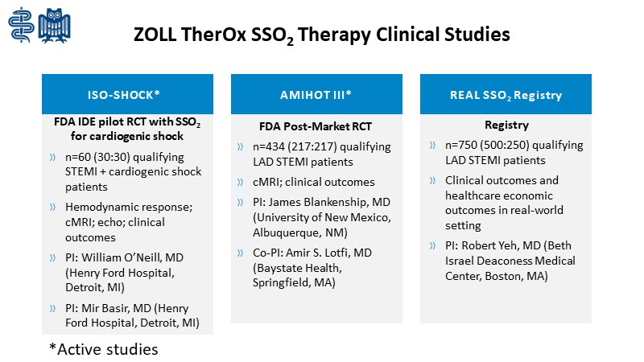
Task: Click the bold Registry subheading
Action: [506, 125]
